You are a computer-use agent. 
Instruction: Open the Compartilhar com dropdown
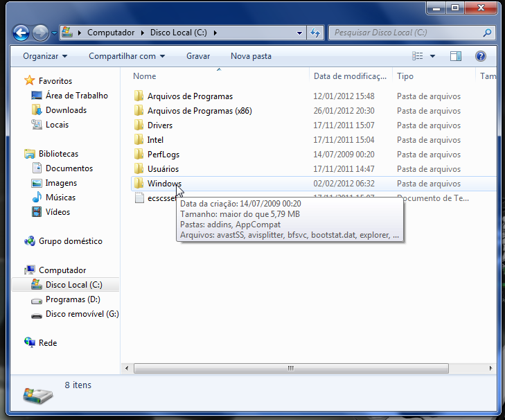[127, 56]
